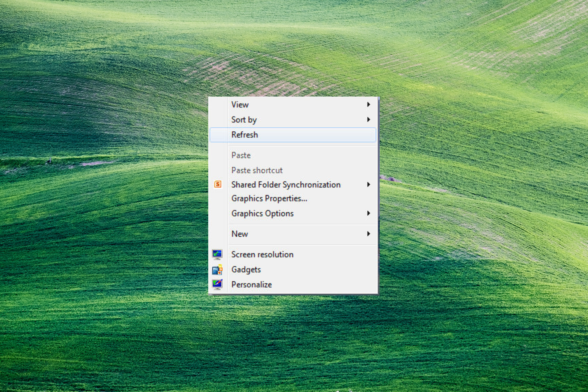Click the Personalize icon

[217, 285]
